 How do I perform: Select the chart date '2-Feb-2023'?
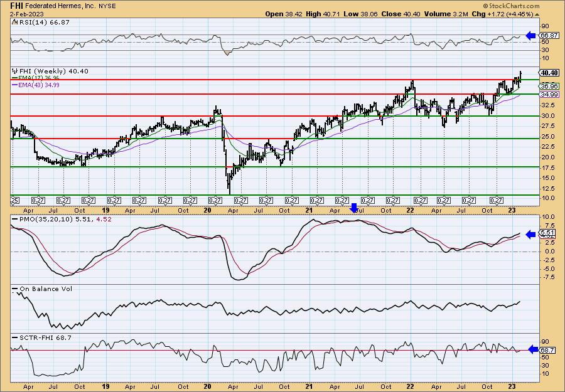pos(28,14)
